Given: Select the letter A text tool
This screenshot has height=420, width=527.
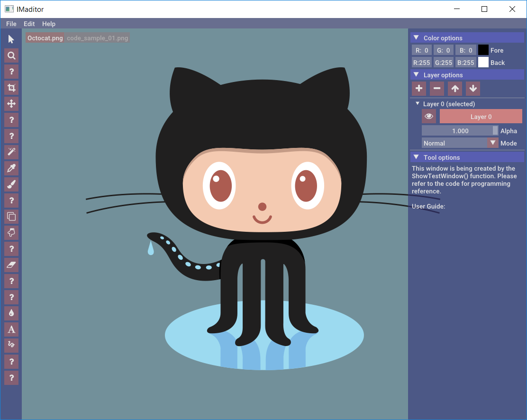Looking at the screenshot, I should click(11, 329).
